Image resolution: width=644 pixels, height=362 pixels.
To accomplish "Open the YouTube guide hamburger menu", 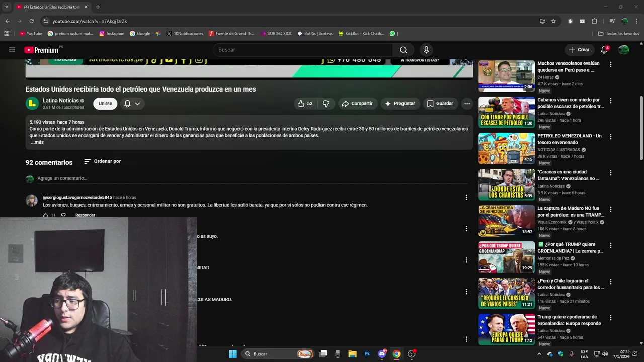I will click(x=12, y=50).
